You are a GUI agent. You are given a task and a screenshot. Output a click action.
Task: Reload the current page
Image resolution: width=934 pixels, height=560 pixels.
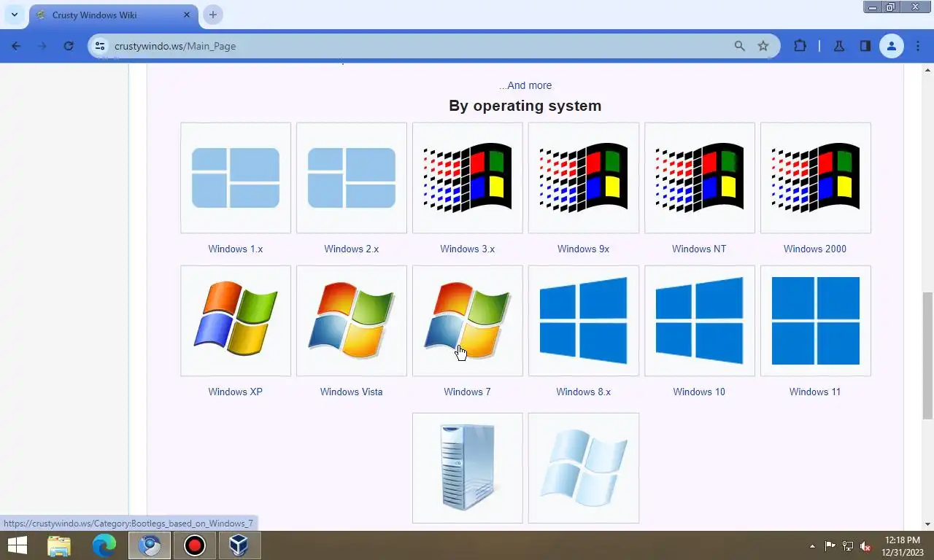69,46
